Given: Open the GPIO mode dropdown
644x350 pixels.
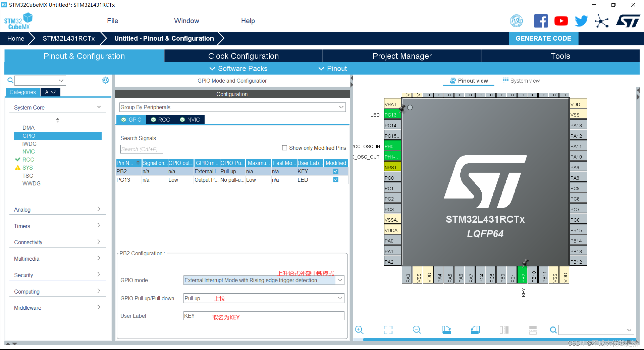Looking at the screenshot, I should [x=264, y=280].
